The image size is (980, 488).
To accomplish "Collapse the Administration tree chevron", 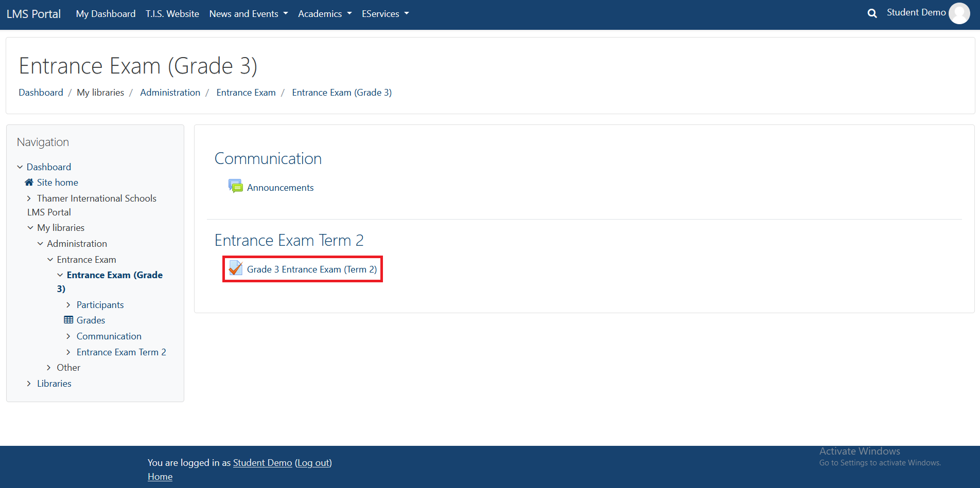I will click(40, 243).
